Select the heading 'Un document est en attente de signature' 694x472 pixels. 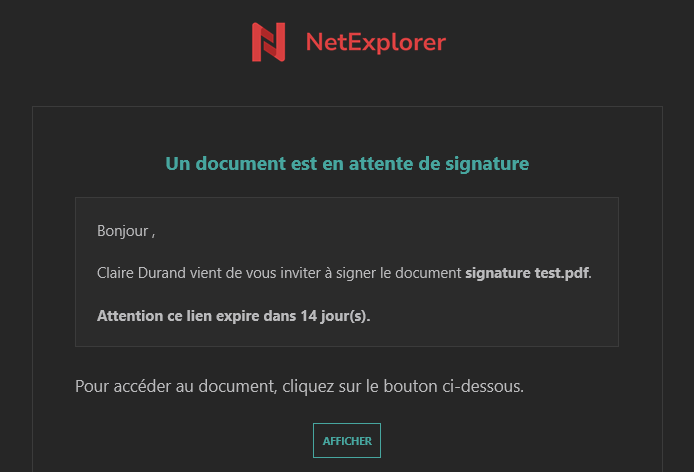point(347,164)
